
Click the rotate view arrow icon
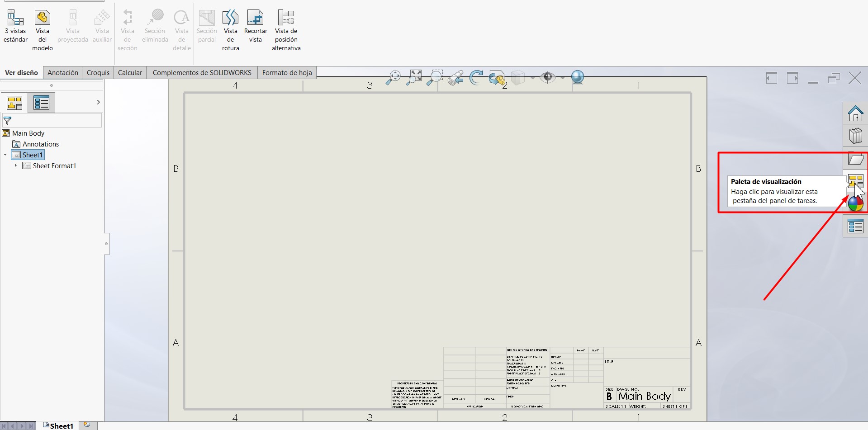click(x=476, y=78)
